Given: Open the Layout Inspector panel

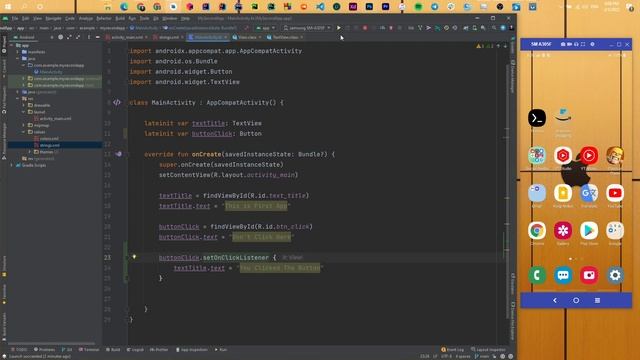Looking at the screenshot, I should coord(488,350).
